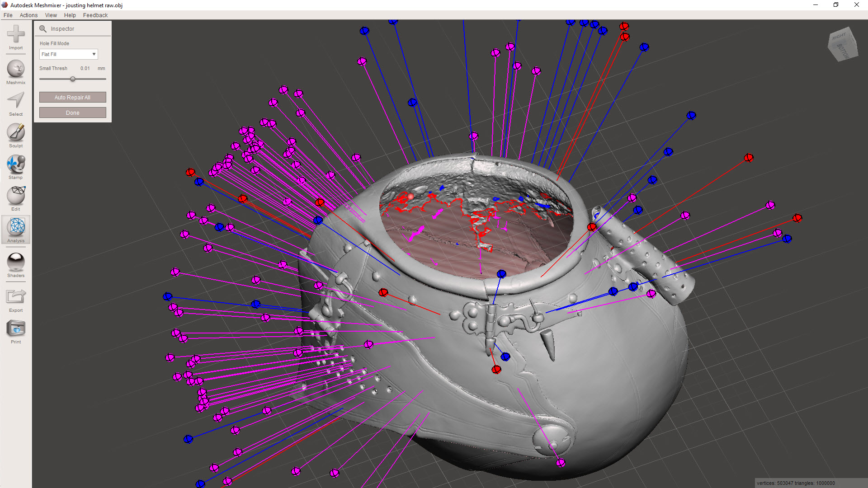This screenshot has width=868, height=488.
Task: Expand the Hole Fill Mode dropdown
Action: [x=68, y=54]
